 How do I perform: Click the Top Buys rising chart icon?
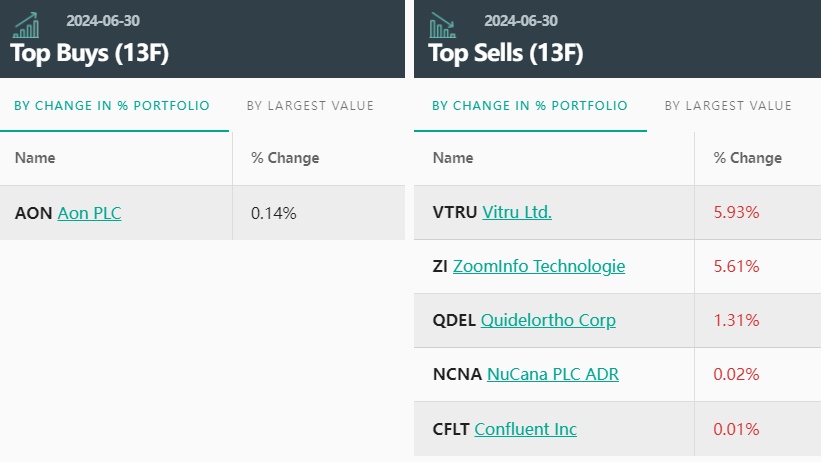tap(27, 25)
